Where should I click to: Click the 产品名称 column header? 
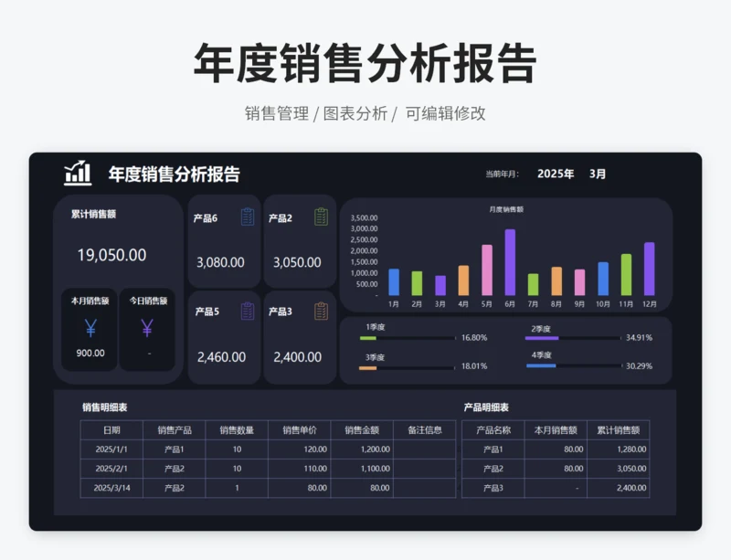[x=493, y=430]
